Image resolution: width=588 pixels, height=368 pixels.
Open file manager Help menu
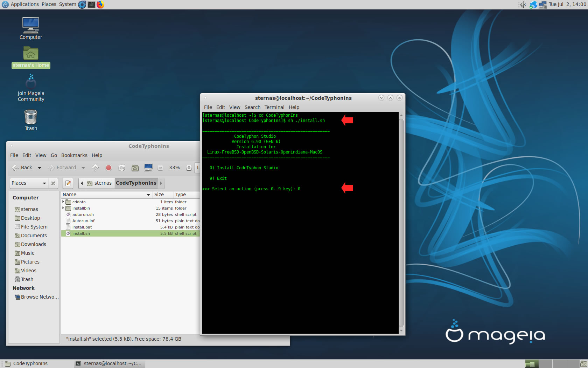(97, 155)
